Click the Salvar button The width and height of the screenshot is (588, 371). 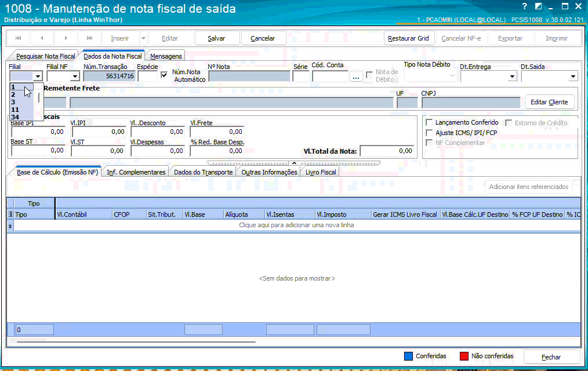pyautogui.click(x=216, y=38)
